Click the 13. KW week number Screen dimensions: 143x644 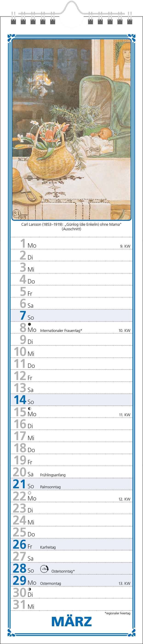click(x=124, y=583)
